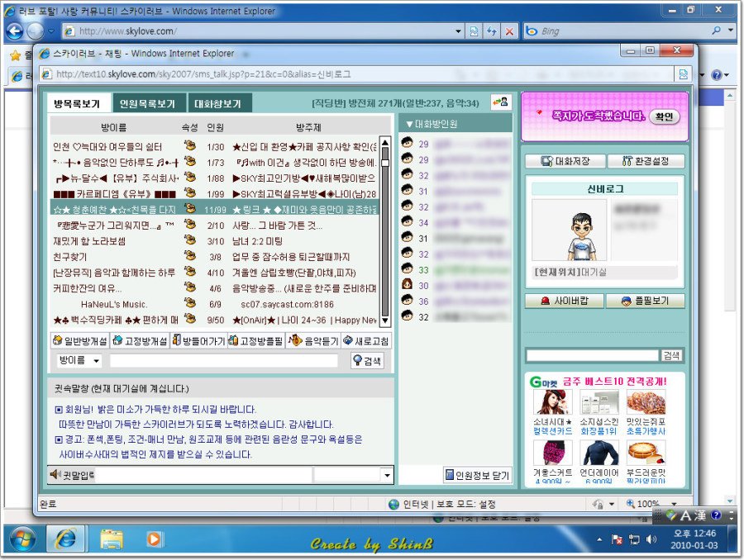Viewport: 744px width, 560px height.
Task: Click the room name search input field
Action: click(223, 361)
